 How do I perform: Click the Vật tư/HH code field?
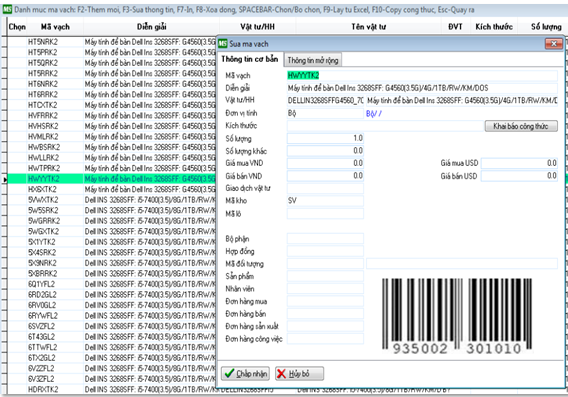point(325,100)
